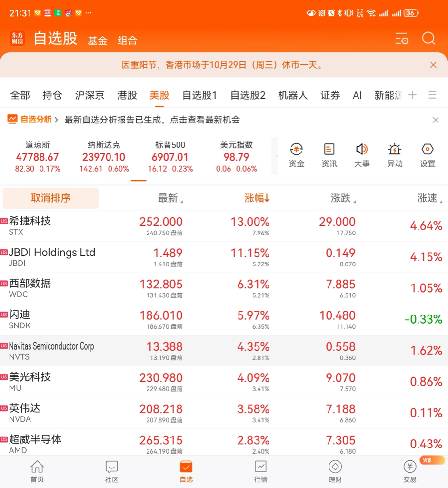Select 自选股1 group tab

199,95
